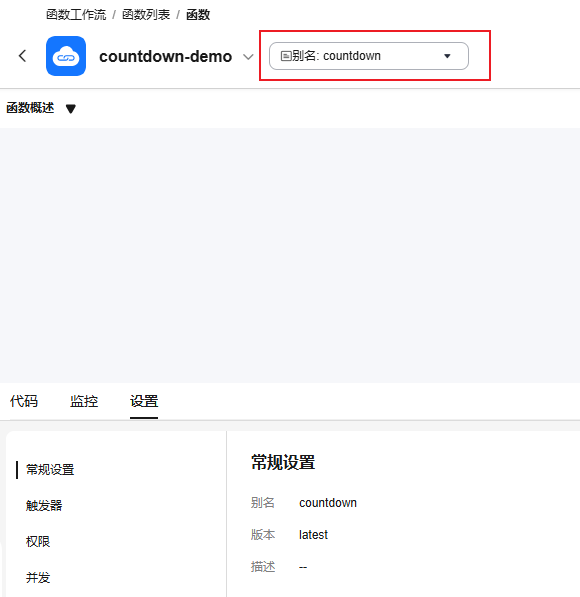Click the back arrow icon
Viewport: 580px width, 597px height.
[22, 56]
